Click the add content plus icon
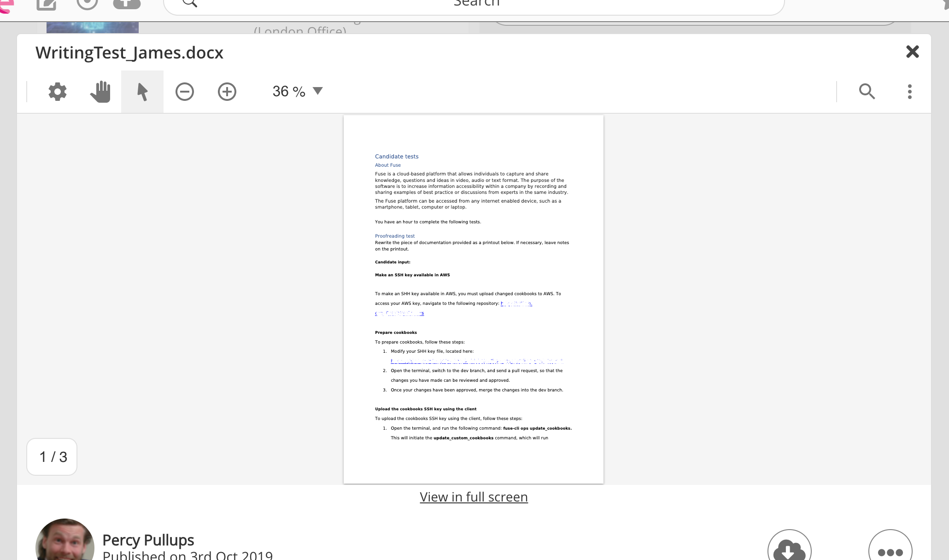 (x=127, y=4)
